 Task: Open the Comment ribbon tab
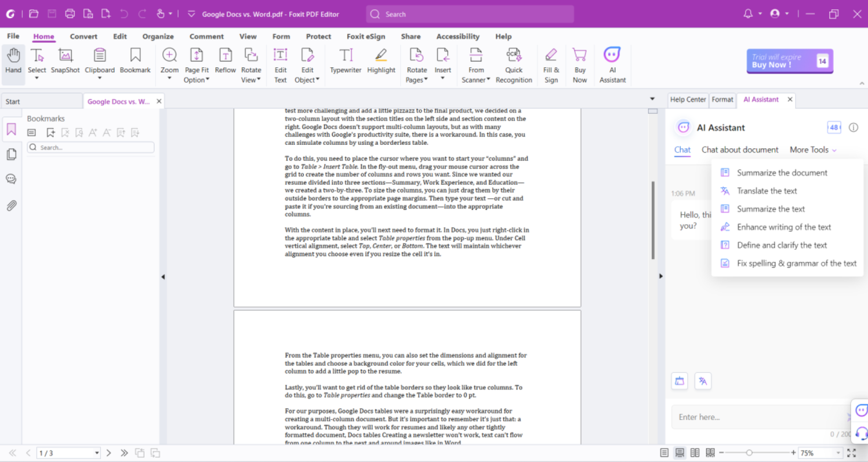(206, 37)
